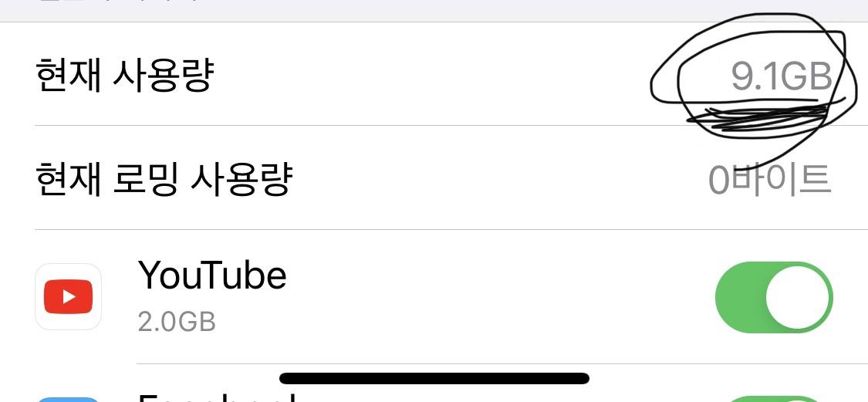868x402 pixels.
Task: Disable cellular data for YouTube
Action: tap(774, 297)
